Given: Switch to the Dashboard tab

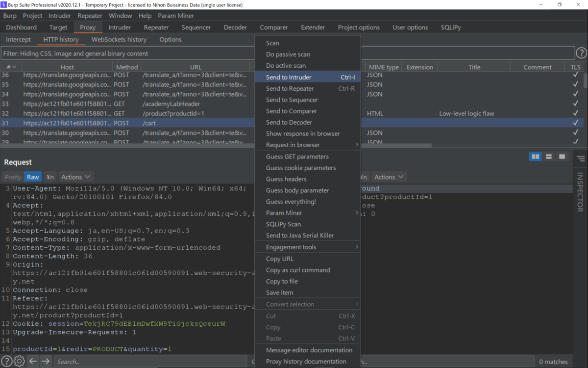Looking at the screenshot, I should 22,27.
